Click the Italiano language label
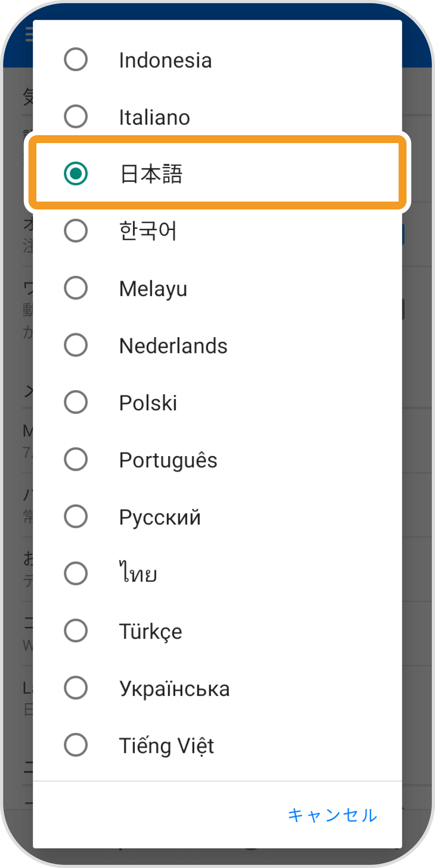The height and width of the screenshot is (868, 435). click(x=155, y=117)
